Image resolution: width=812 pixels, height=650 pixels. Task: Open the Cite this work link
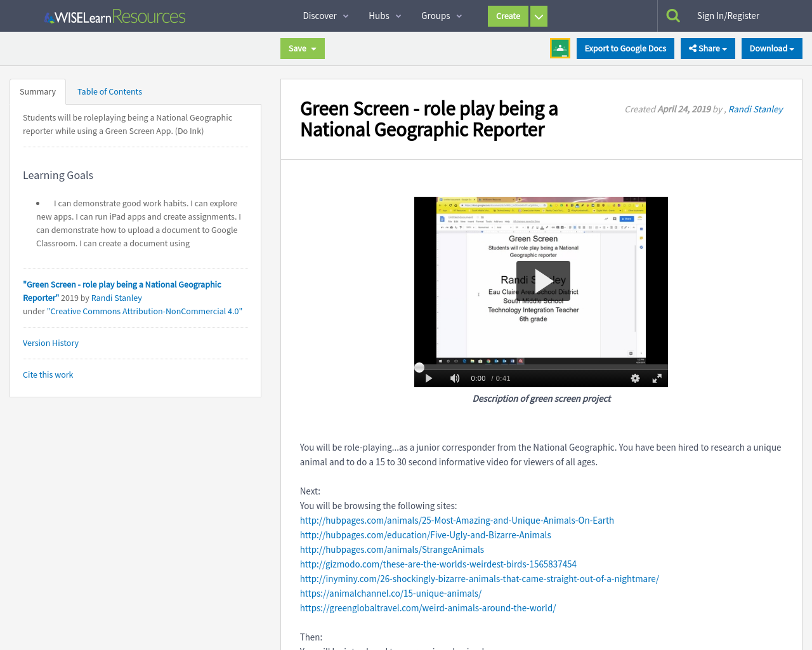click(x=48, y=375)
